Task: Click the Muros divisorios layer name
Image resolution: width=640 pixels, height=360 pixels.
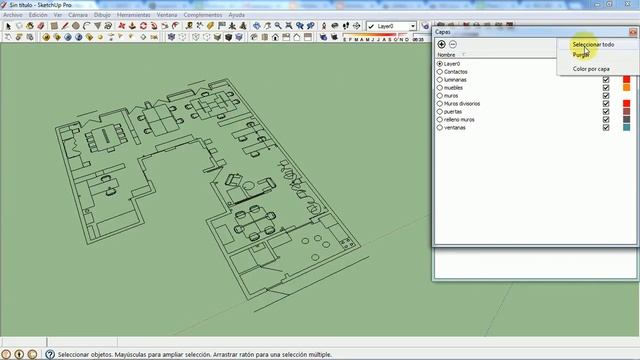Action: [x=462, y=104]
